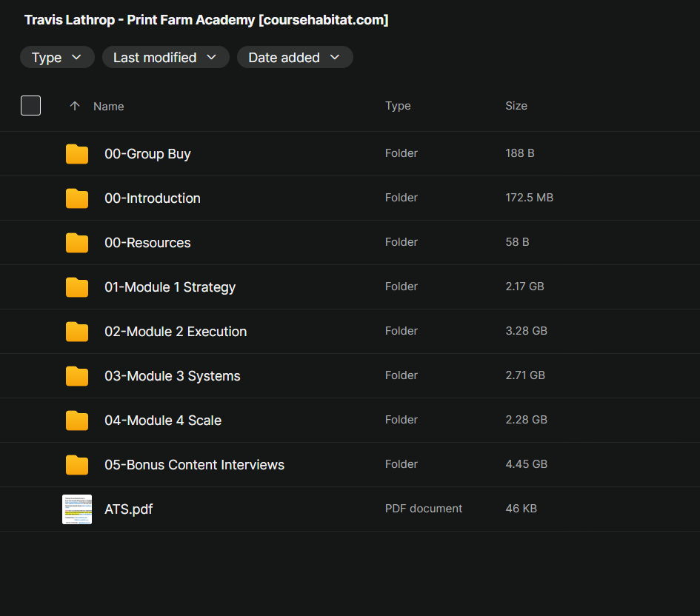The height and width of the screenshot is (616, 700).
Task: Select the 03-Module 3 Systems folder name
Action: click(x=173, y=376)
